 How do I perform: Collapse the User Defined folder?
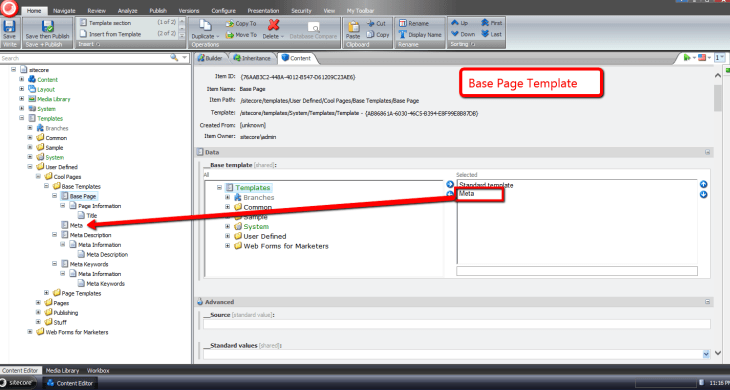[30, 167]
